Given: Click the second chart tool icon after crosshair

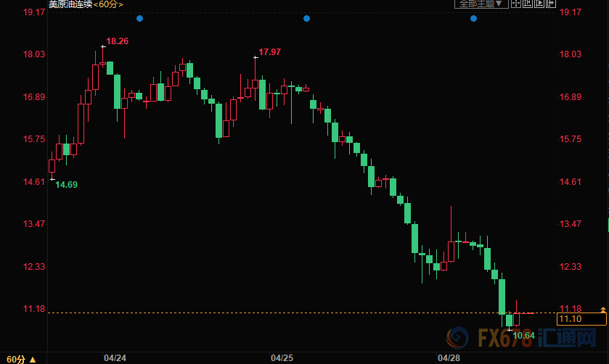Looking at the screenshot, I should [x=528, y=4].
